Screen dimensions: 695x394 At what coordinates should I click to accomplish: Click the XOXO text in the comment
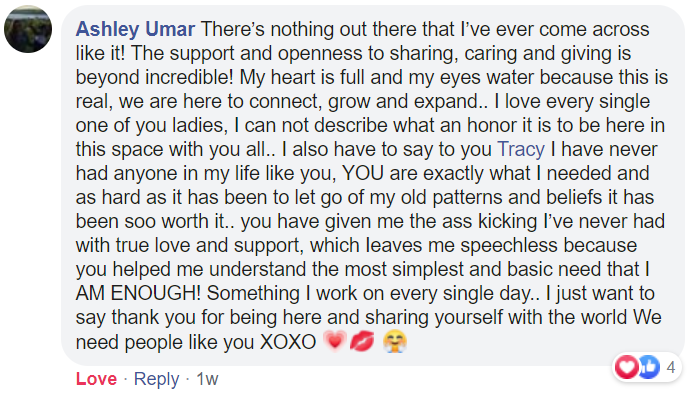click(288, 342)
